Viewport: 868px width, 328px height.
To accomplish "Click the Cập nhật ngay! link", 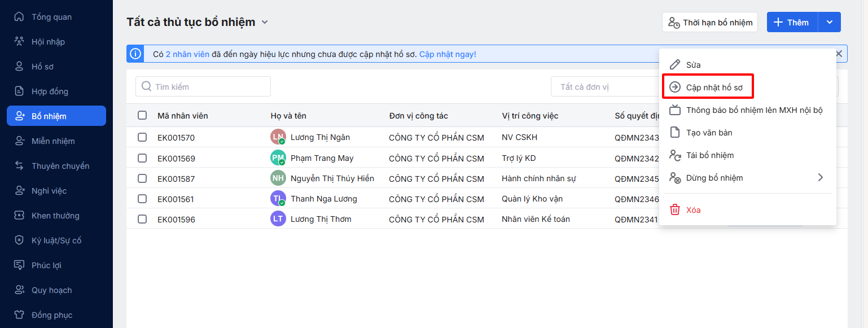I will 448,54.
